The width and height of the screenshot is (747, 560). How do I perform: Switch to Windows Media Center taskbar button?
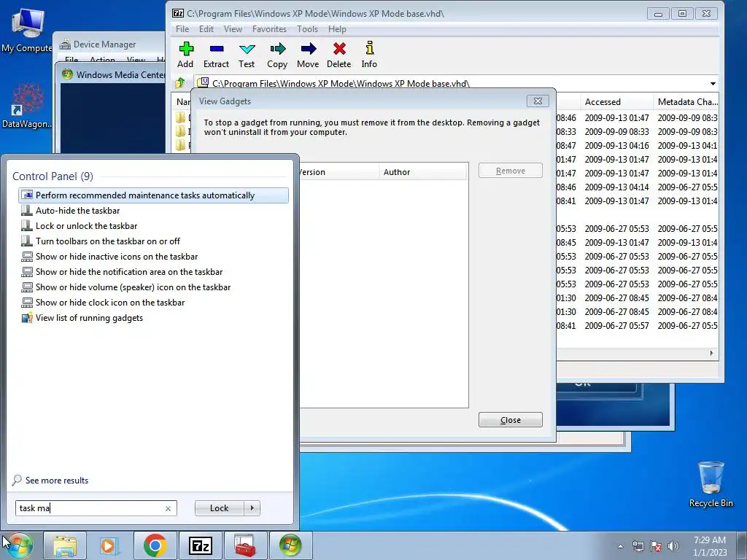tap(290, 545)
